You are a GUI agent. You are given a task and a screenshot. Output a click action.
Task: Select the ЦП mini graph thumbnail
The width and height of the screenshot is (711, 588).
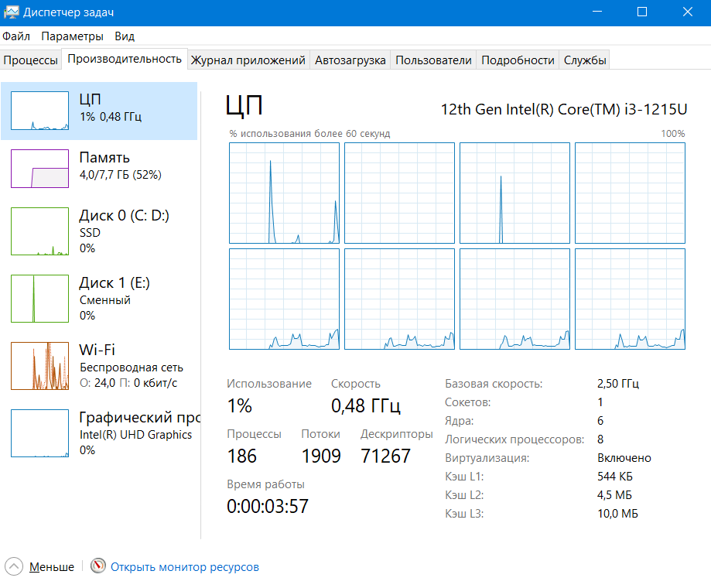(40, 111)
